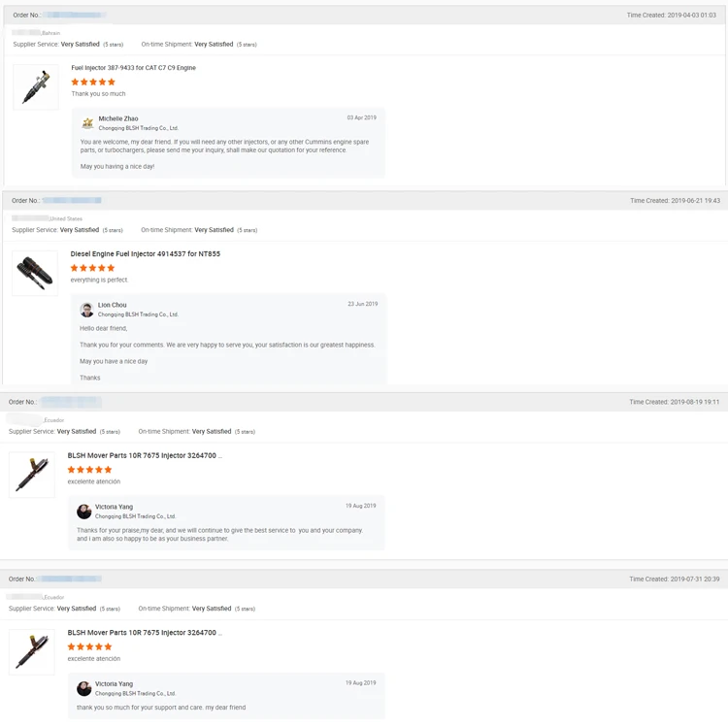The image size is (728, 728).
Task: Open the CAT C7 C9 fuel injector thumbnail
Action: [x=36, y=87]
